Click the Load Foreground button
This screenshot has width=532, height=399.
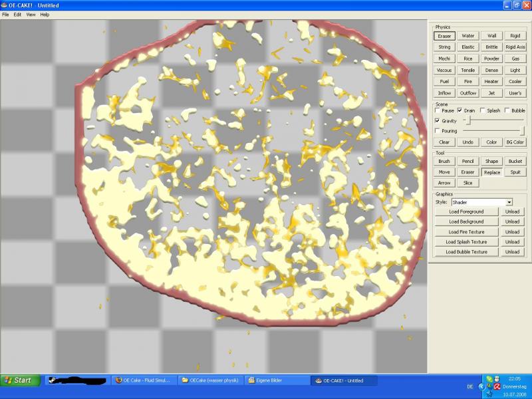(x=466, y=211)
